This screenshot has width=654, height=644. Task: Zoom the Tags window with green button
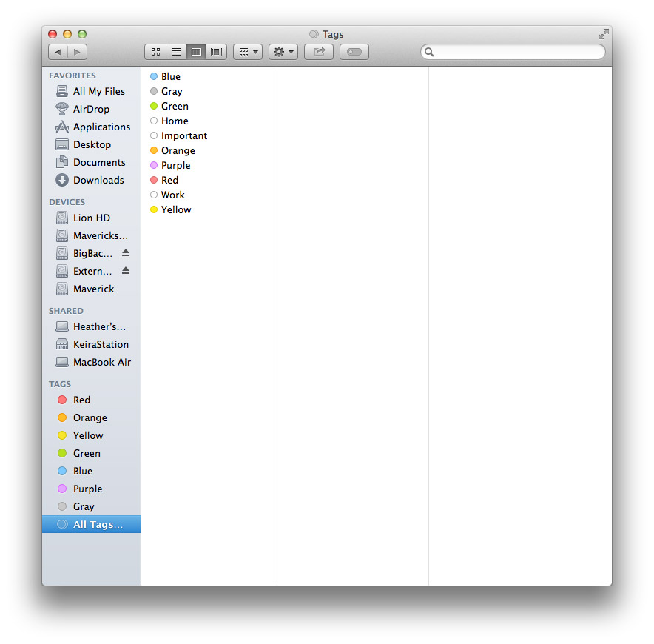coord(82,34)
